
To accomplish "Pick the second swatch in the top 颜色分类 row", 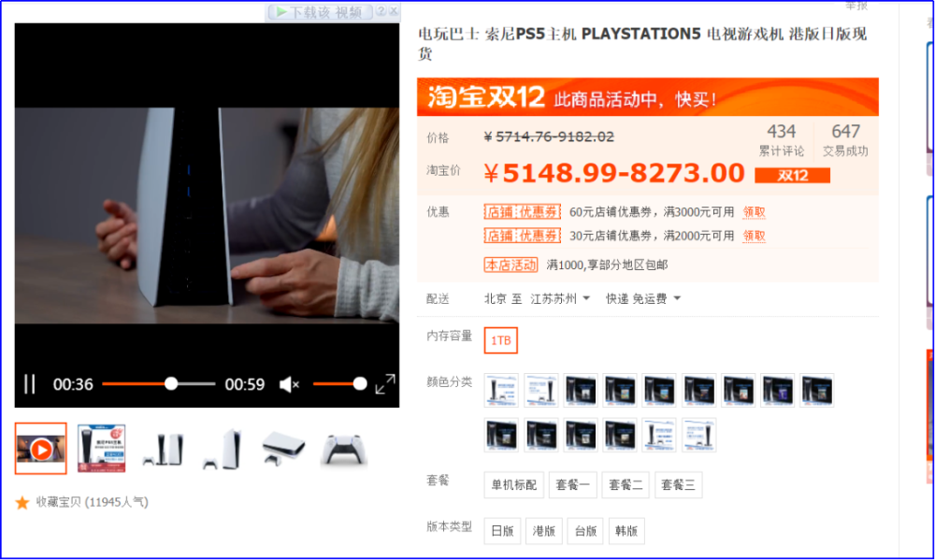I will 540,390.
